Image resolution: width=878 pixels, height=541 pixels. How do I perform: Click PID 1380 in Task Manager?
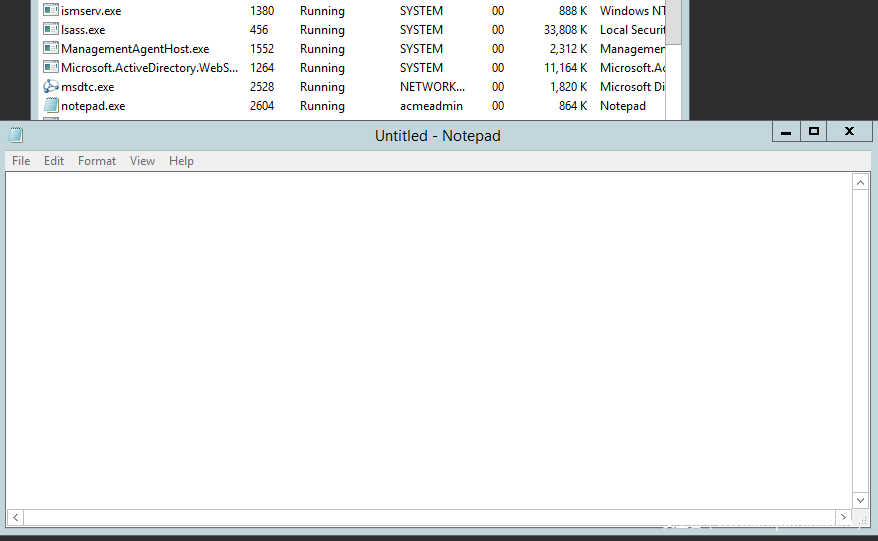pyautogui.click(x=262, y=11)
